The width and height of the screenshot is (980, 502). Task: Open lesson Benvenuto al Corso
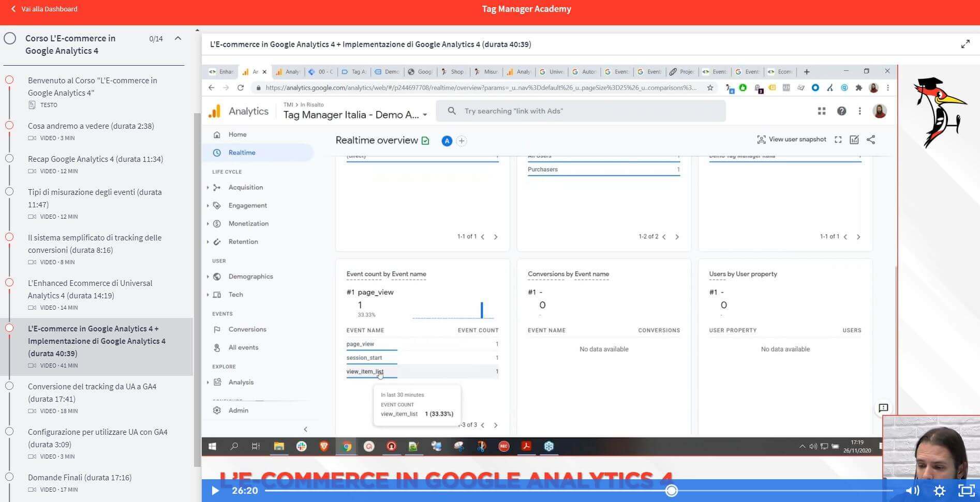pos(93,86)
